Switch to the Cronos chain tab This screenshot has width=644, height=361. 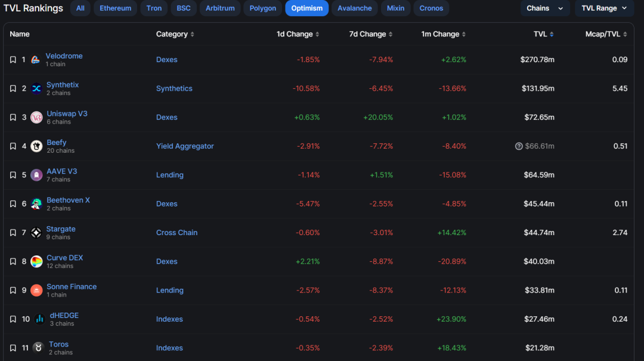[x=431, y=8]
